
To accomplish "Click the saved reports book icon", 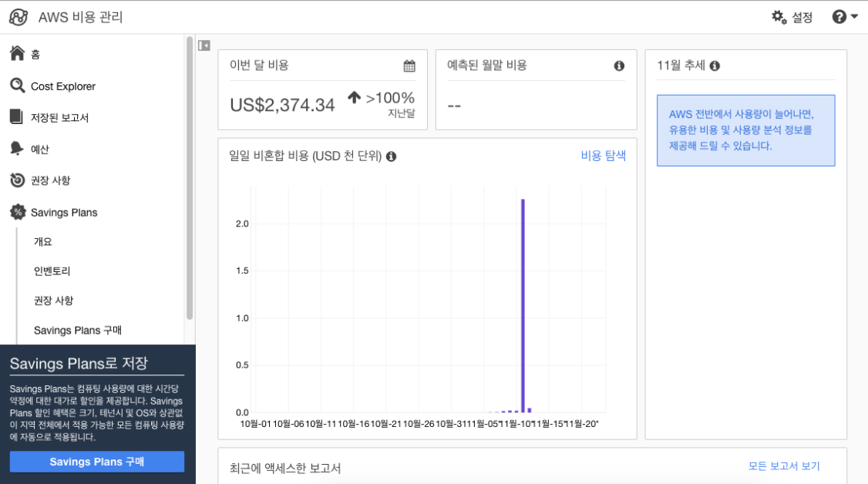I will click(17, 116).
